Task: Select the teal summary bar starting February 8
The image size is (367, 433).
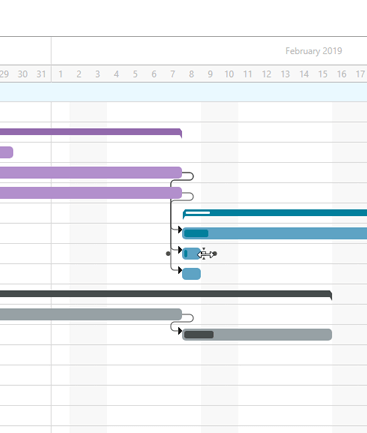Action: pyautogui.click(x=275, y=213)
